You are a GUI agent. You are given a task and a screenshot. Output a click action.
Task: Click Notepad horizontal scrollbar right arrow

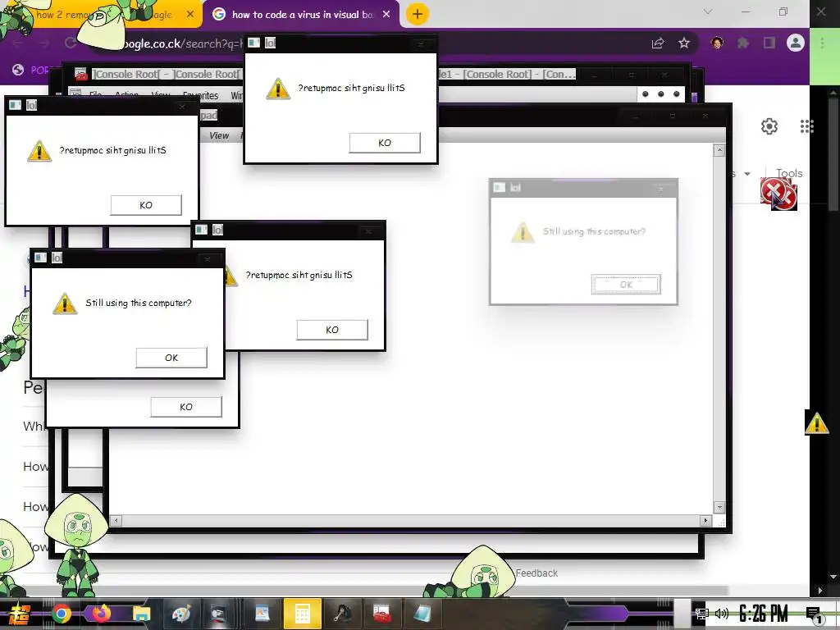tap(705, 520)
